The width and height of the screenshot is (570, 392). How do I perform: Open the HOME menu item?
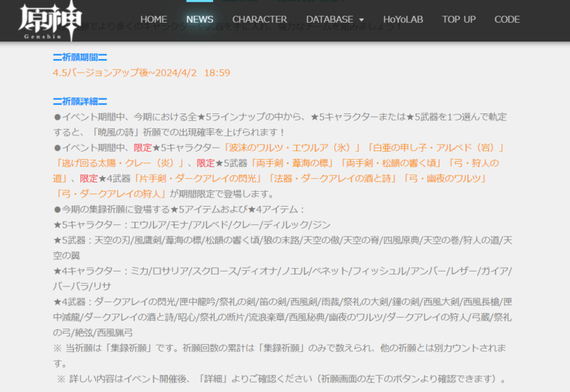click(x=154, y=19)
